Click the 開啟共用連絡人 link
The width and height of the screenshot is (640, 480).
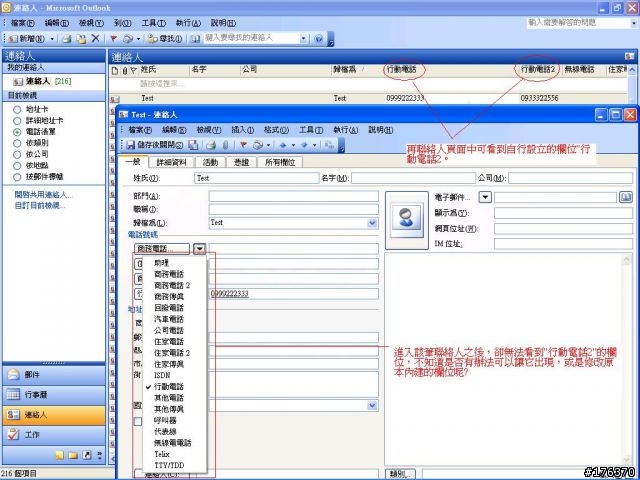43,195
